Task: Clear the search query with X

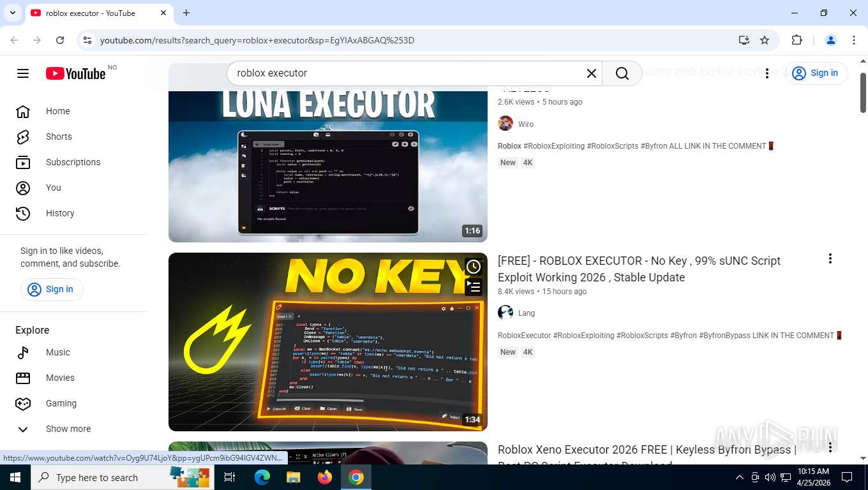Action: pos(592,73)
